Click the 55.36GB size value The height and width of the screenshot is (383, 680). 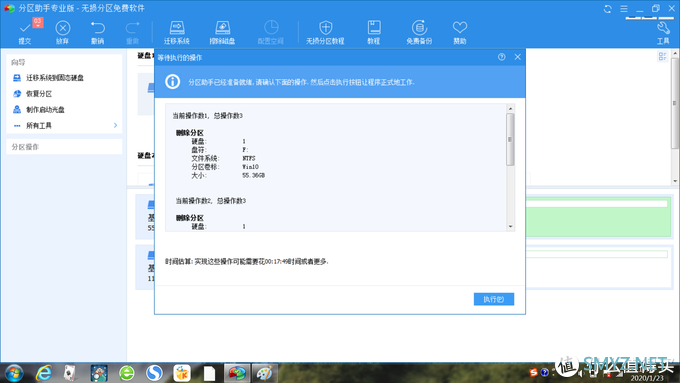(253, 175)
